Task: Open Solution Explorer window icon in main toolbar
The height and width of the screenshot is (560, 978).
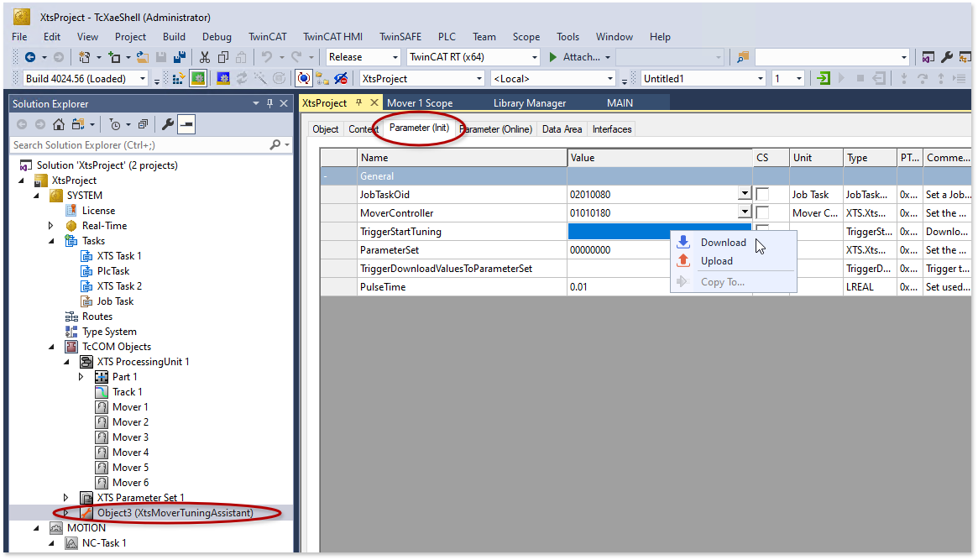Action: click(928, 57)
